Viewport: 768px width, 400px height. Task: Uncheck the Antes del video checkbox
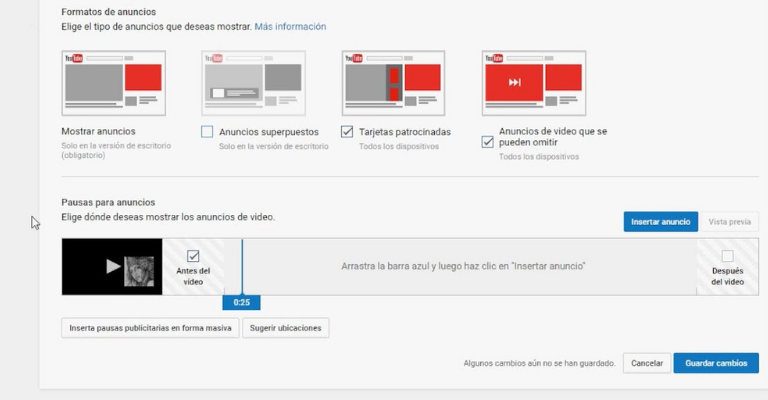point(193,256)
